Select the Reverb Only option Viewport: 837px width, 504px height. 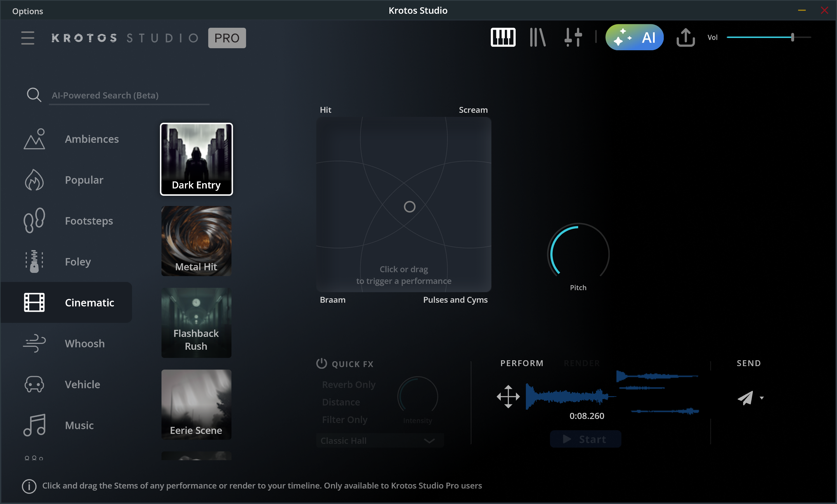tap(349, 385)
